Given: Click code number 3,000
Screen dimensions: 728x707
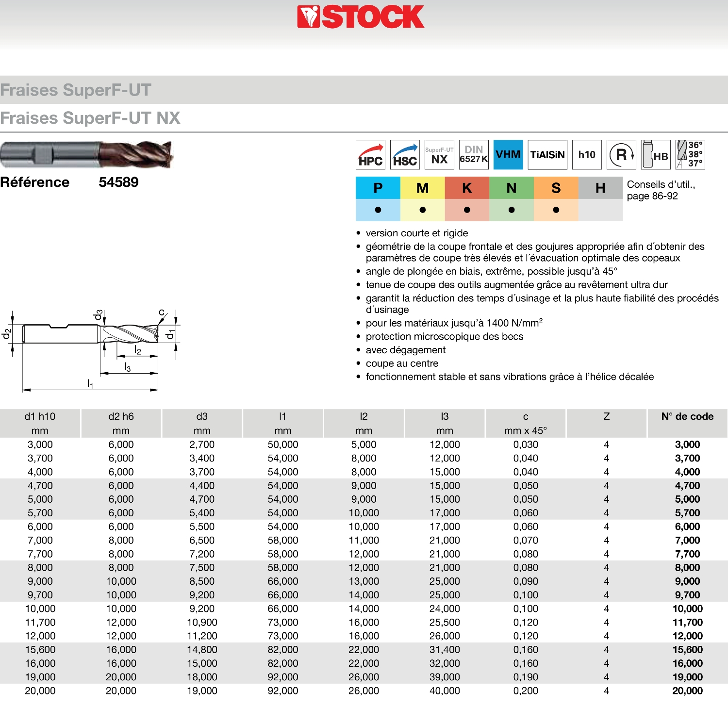Looking at the screenshot, I should 687,444.
